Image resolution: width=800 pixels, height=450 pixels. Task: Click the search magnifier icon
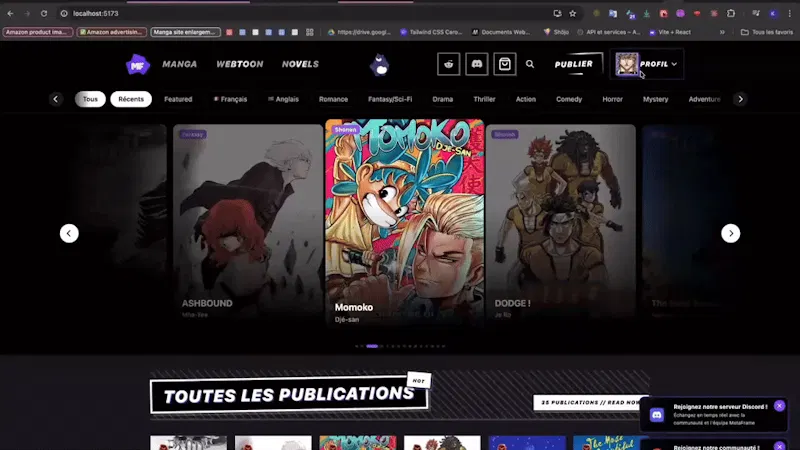530,64
